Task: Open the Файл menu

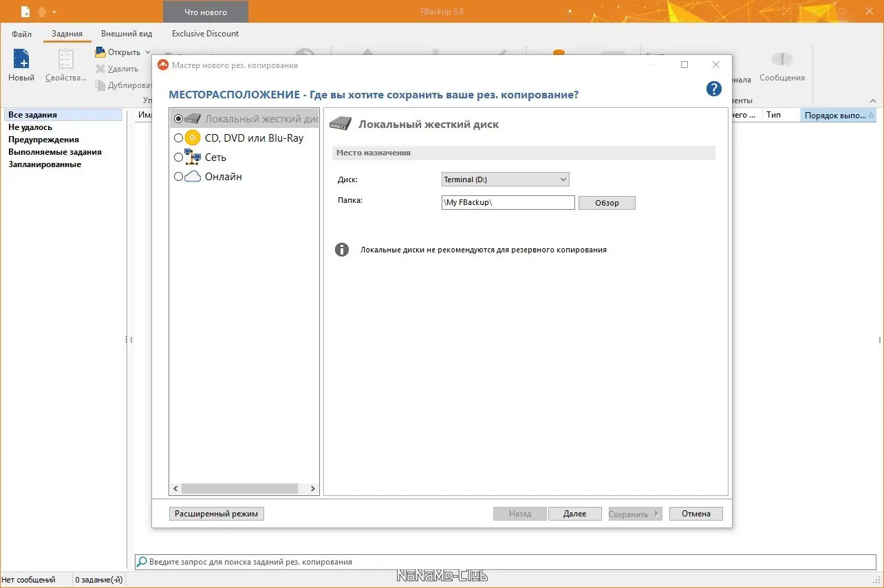Action: (21, 34)
